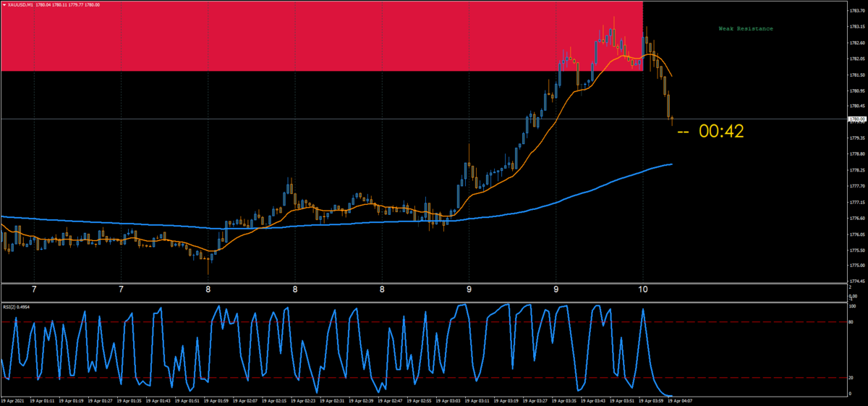Select the red weak resistance zone rectangle
Image resolution: width=868 pixels, height=406 pixels.
321,36
